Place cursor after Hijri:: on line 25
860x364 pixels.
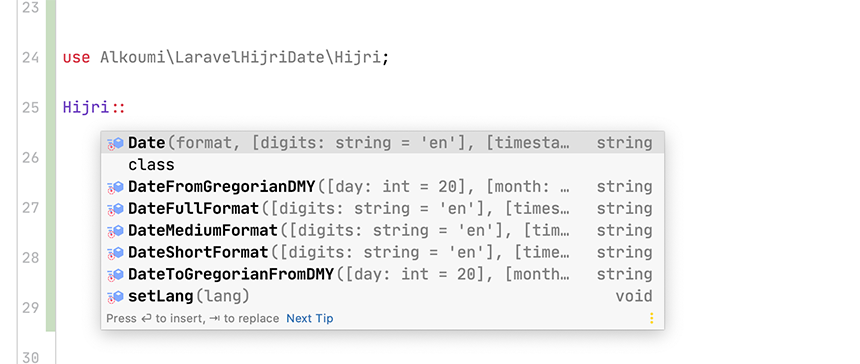coord(127,107)
